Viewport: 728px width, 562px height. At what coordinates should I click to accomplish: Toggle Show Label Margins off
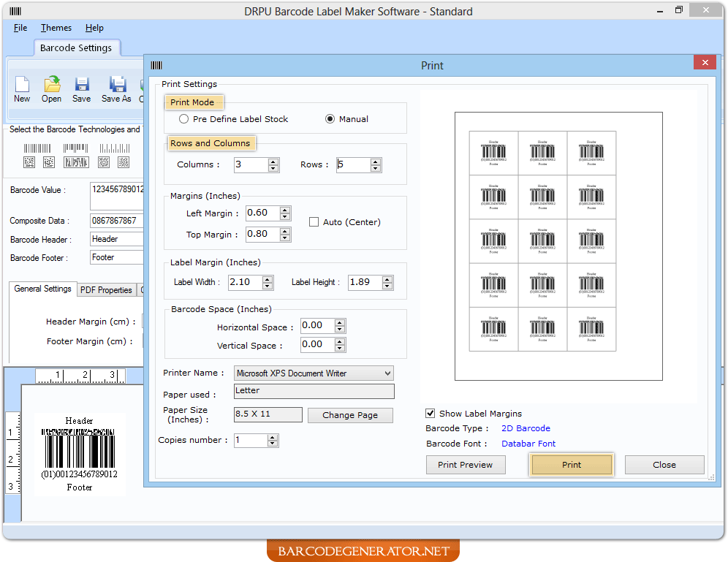coord(430,413)
